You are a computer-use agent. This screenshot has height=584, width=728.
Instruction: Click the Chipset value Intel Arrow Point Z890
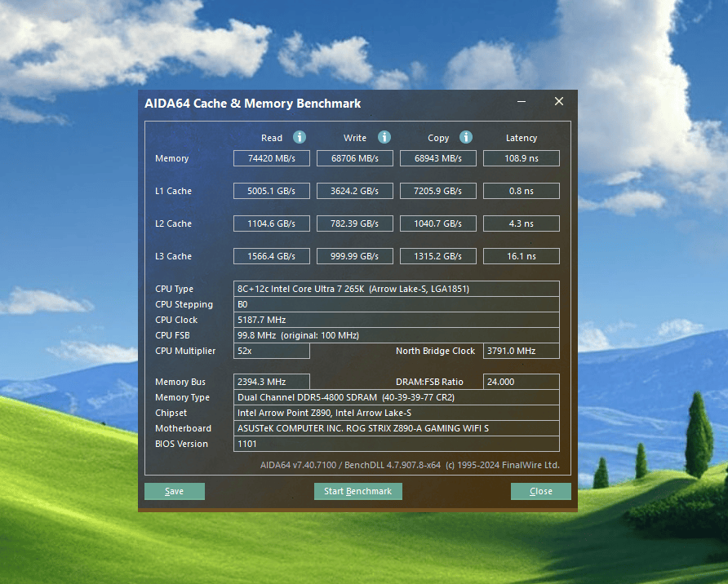point(397,413)
